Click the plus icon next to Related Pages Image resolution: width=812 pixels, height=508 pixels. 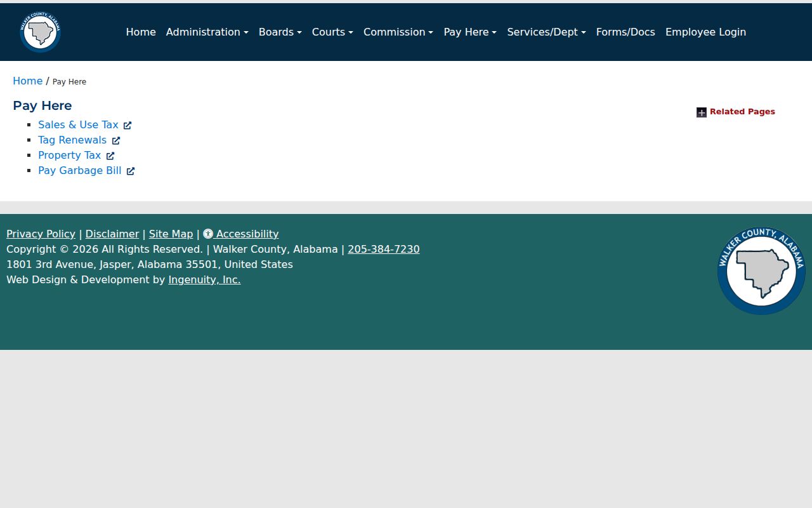click(701, 112)
